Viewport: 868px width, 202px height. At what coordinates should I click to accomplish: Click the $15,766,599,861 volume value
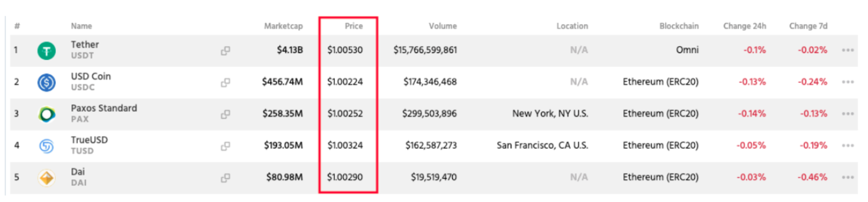coord(425,50)
